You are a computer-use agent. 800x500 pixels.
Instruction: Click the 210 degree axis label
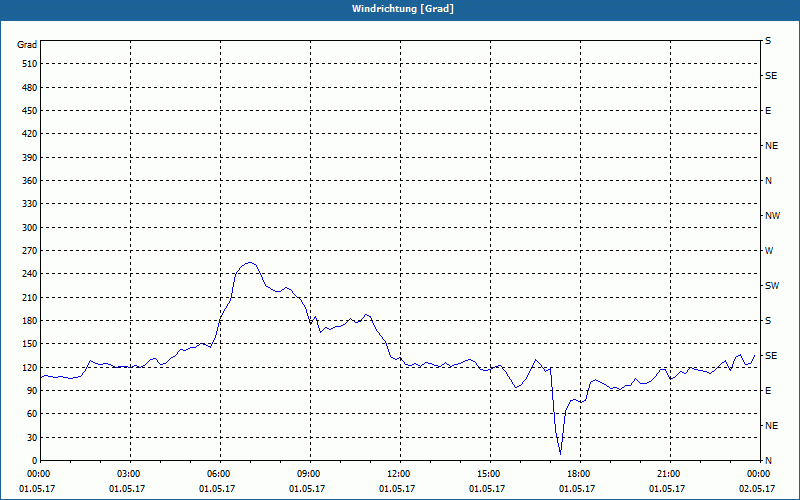tap(30, 297)
